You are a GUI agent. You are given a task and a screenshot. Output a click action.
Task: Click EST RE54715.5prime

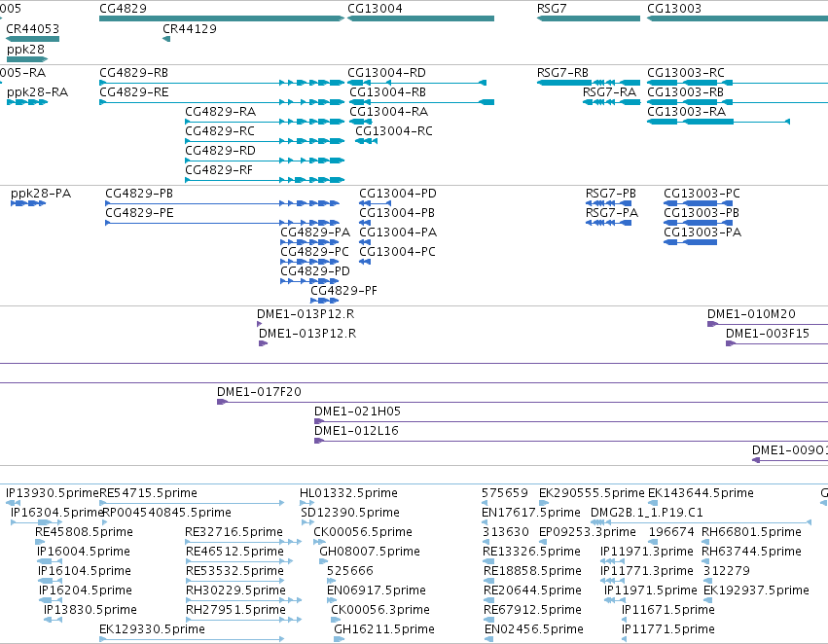point(149,493)
